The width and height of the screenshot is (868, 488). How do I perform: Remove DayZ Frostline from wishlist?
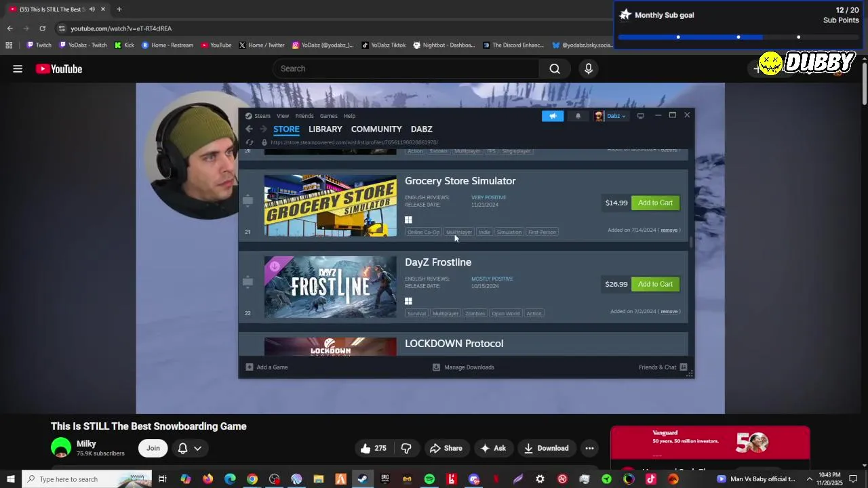pyautogui.click(x=669, y=312)
